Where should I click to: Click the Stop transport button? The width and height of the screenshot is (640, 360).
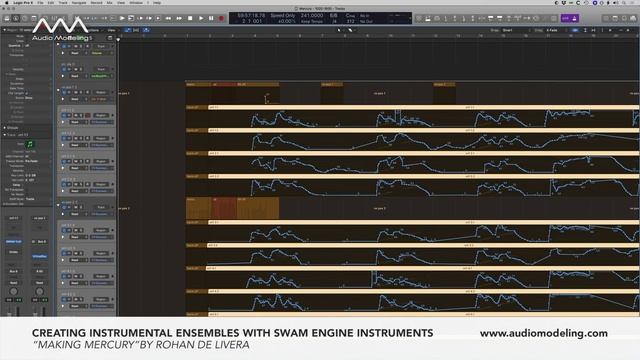pos(190,18)
